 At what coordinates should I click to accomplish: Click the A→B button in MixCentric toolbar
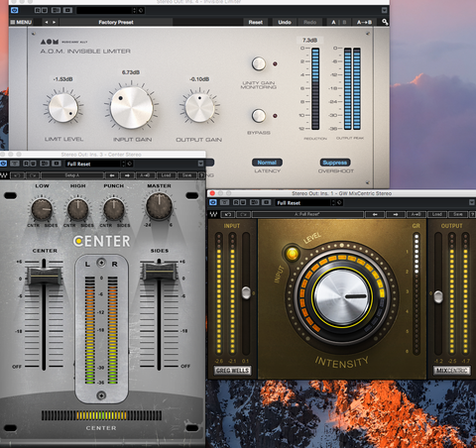click(416, 215)
